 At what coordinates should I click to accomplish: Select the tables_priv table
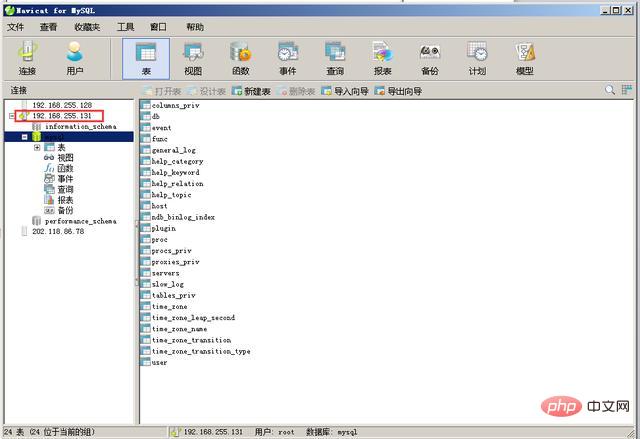point(173,295)
